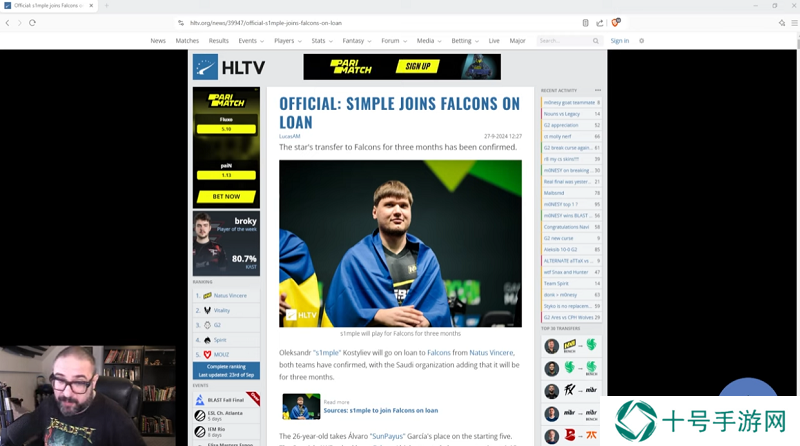Open the settings gear beside Sign in

tap(641, 41)
